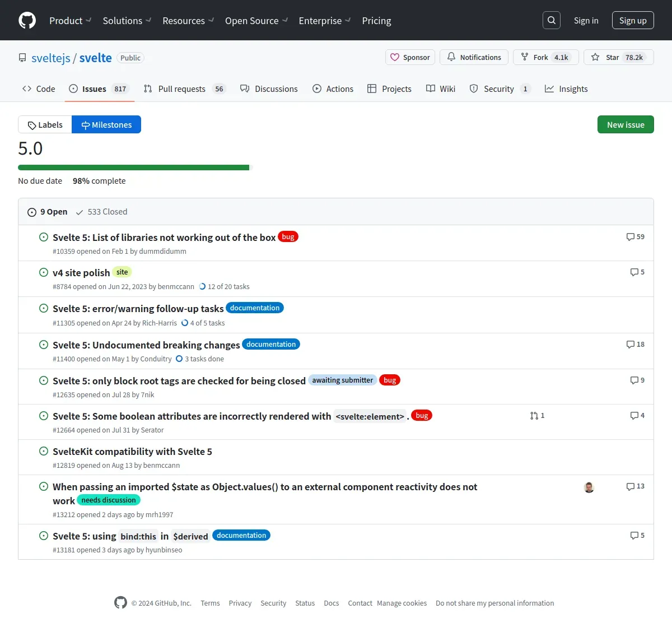672x632 pixels.
Task: Click the milestone 98% progress bar
Action: [x=135, y=168]
